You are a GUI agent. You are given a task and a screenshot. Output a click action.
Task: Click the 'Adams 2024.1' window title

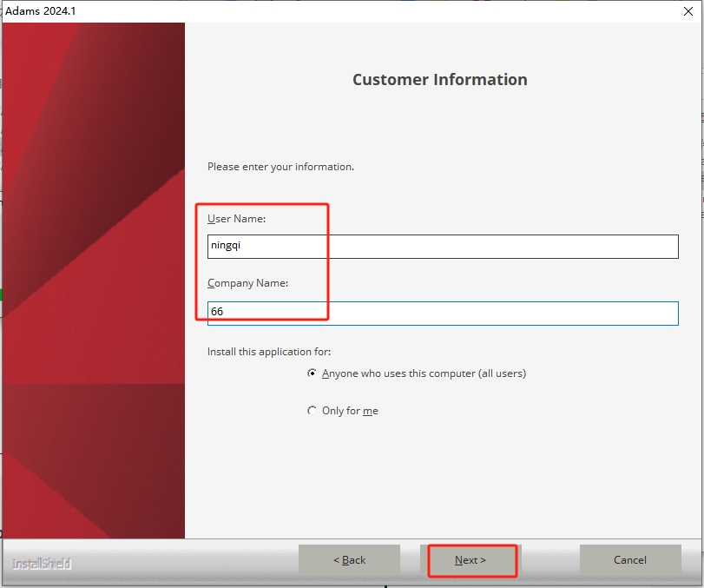tap(41, 11)
